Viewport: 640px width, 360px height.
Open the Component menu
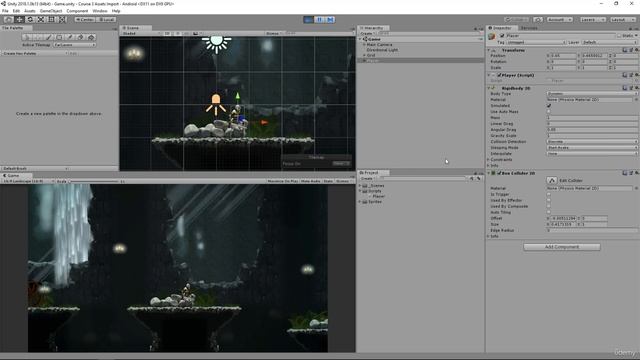click(77, 11)
